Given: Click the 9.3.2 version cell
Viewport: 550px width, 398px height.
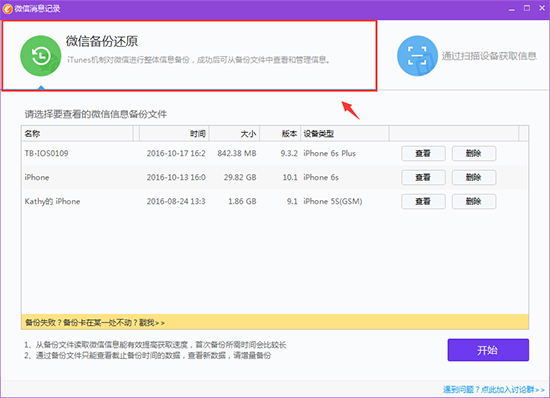Looking at the screenshot, I should 289,153.
